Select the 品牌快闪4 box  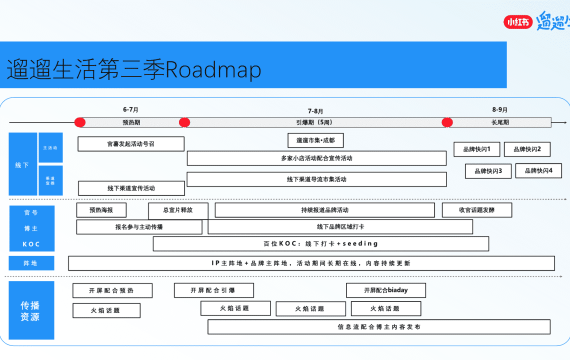coord(538,171)
